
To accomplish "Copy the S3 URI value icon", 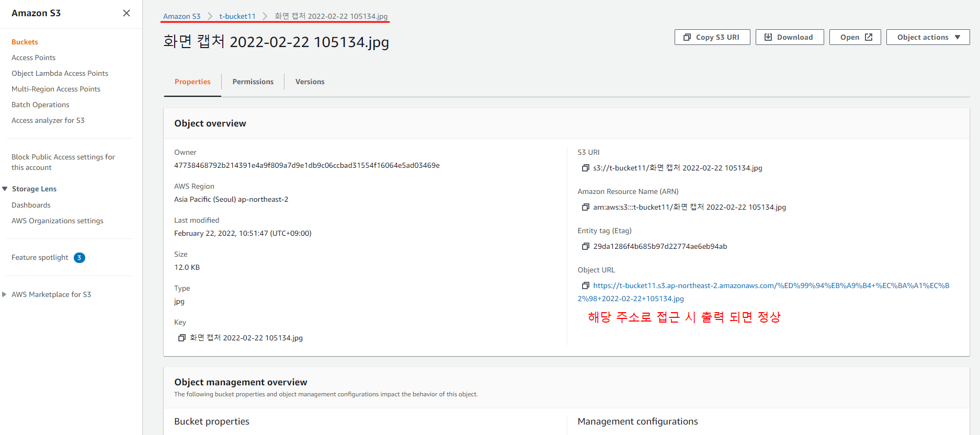I will point(586,168).
